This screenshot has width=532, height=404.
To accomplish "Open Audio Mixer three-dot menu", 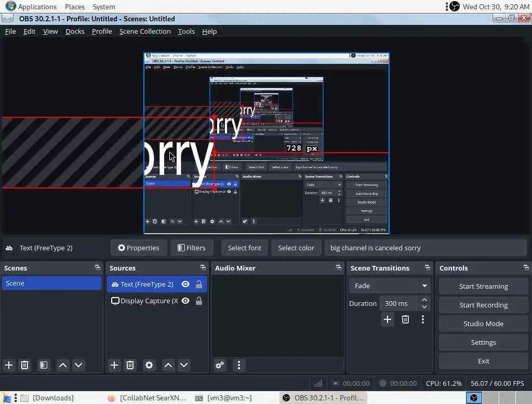I will [239, 366].
